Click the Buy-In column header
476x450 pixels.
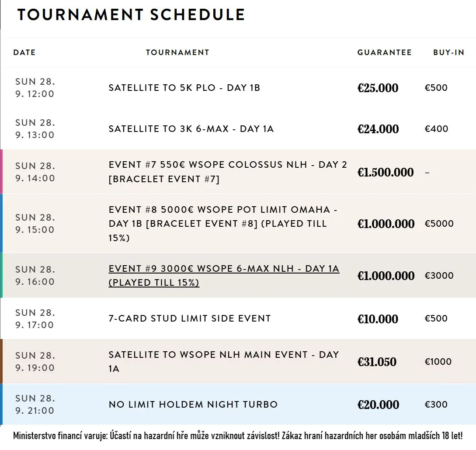[x=448, y=52]
